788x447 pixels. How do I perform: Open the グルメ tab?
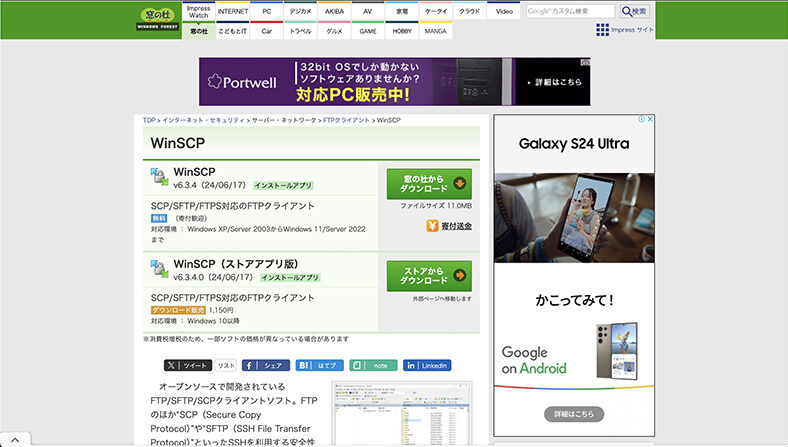(334, 31)
